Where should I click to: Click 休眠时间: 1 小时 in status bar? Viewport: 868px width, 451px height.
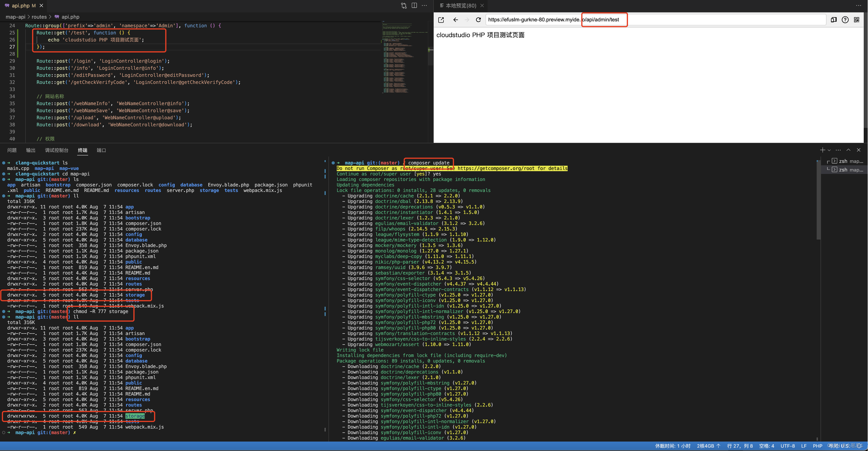[673, 446]
